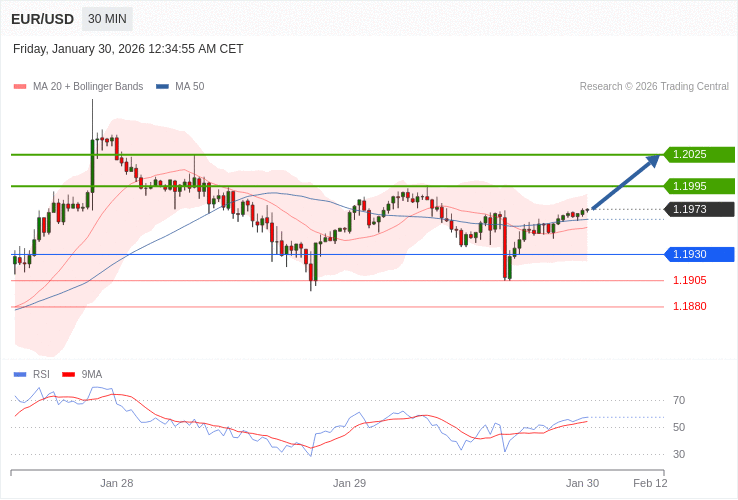
Task: Click the green 1.1995 resistance price tag
Action: click(x=699, y=186)
